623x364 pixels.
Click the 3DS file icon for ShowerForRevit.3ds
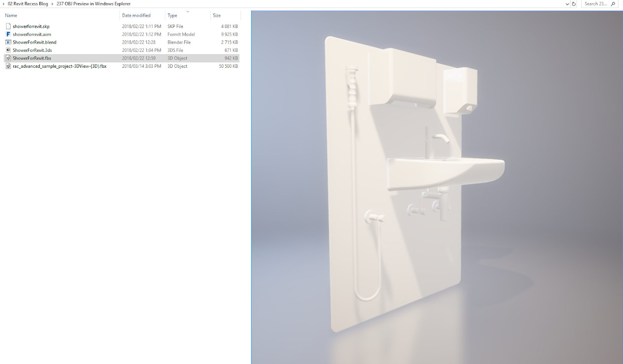pyautogui.click(x=8, y=50)
